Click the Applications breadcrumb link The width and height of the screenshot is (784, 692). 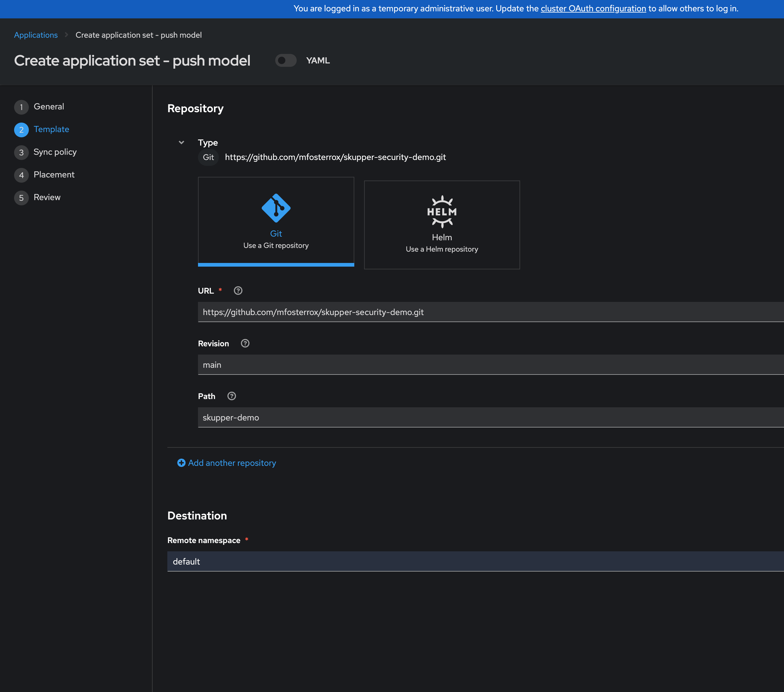(x=36, y=35)
